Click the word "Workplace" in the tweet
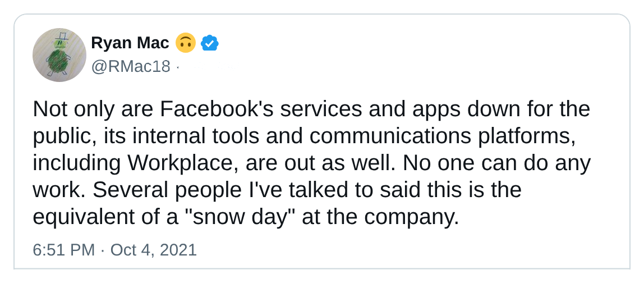The width and height of the screenshot is (644, 283). point(183,163)
